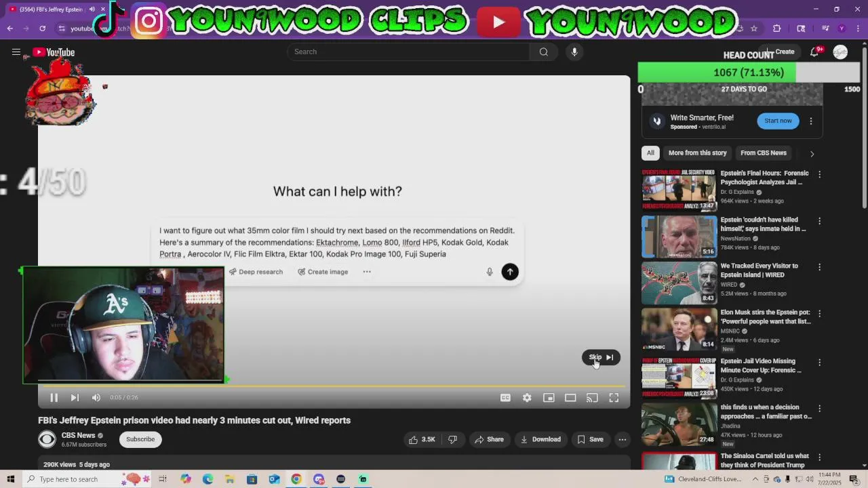Open Jhadina 27:48 video thumbnail
Image resolution: width=868 pixels, height=488 pixels.
[x=679, y=424]
